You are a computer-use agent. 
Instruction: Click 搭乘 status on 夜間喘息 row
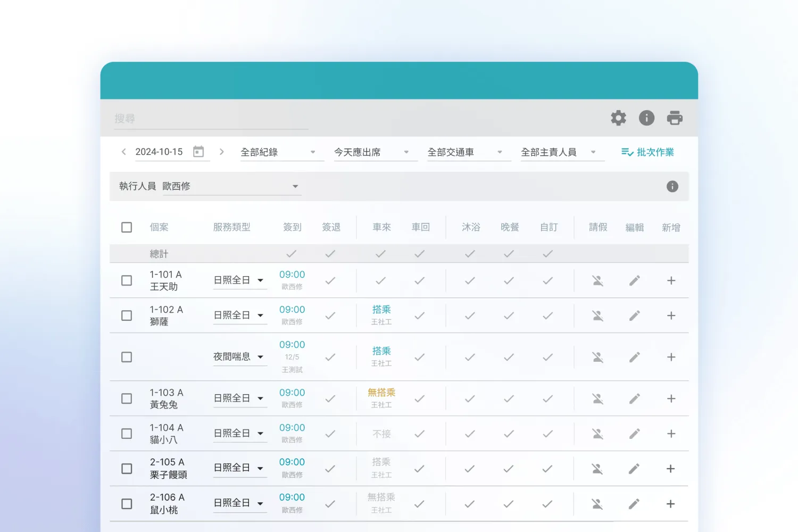coord(381,351)
